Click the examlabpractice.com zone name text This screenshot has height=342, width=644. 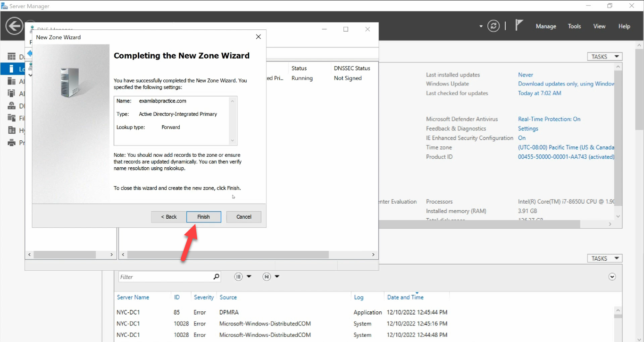coord(163,101)
